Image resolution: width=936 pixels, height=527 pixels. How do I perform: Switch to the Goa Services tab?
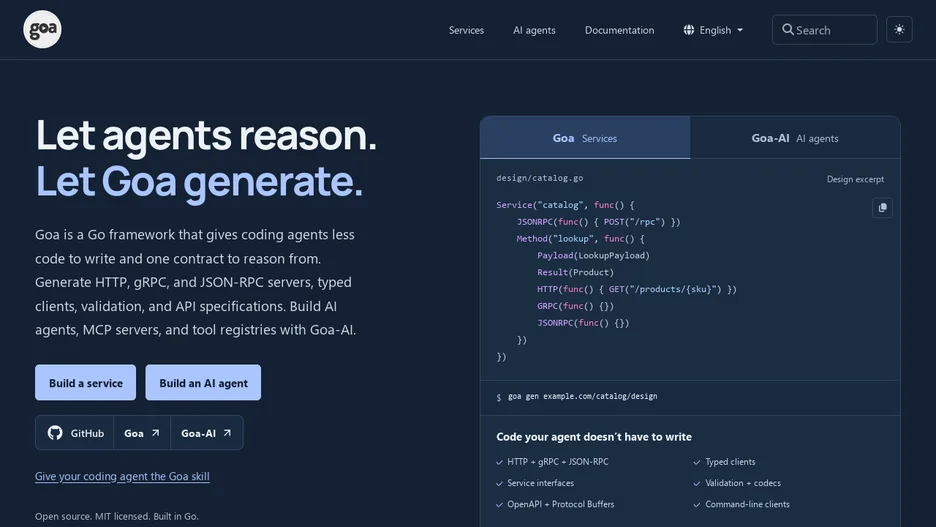pyautogui.click(x=585, y=138)
